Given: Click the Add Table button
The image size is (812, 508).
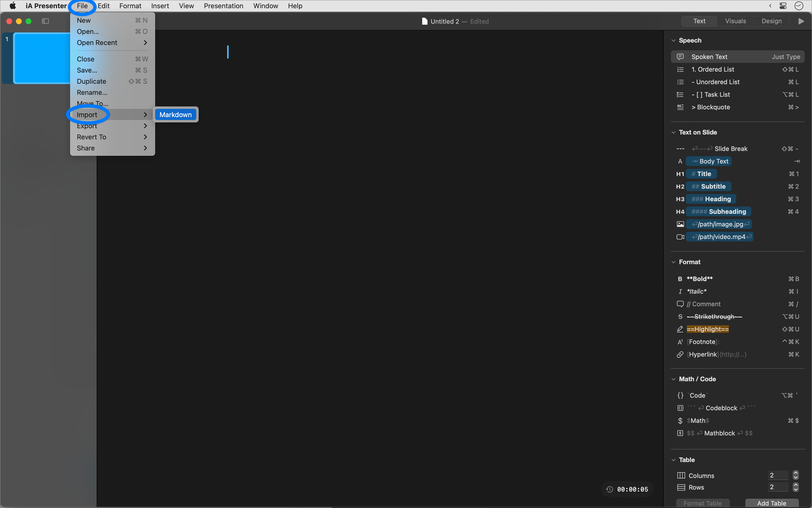Looking at the screenshot, I should (x=772, y=503).
